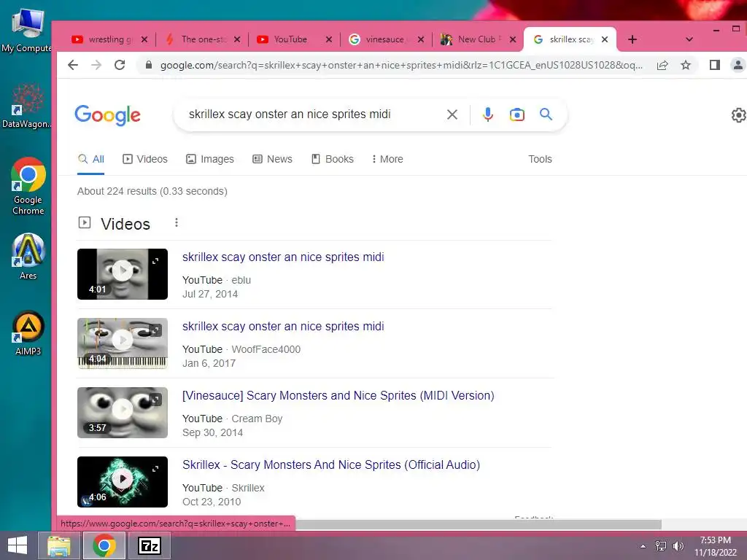
Task: Start voice search with microphone icon
Action: (488, 114)
